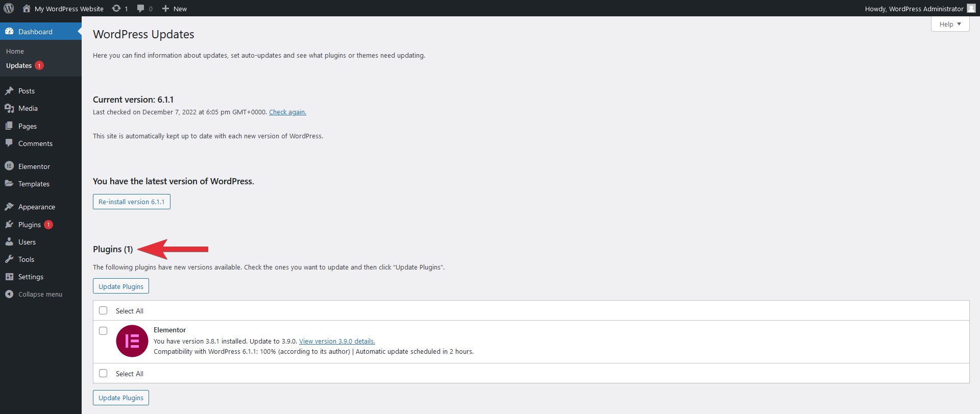Screen dimensions: 980x414
Task: Open the Updates submenu item
Action: click(x=19, y=65)
